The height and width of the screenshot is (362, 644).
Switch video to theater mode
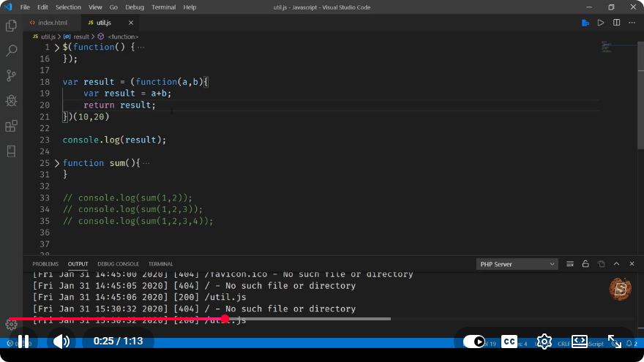coord(579,342)
